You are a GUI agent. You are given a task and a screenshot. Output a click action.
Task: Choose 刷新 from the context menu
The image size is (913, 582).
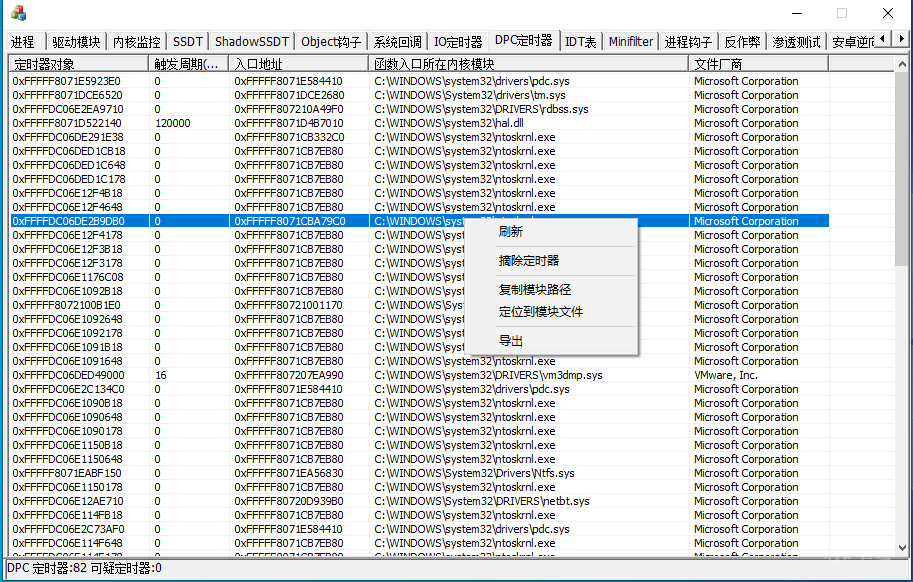551,232
